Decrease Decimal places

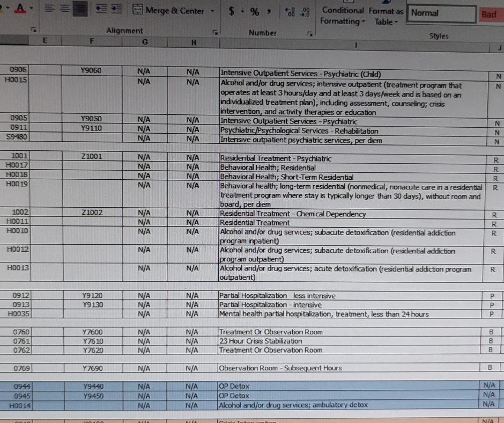305,12
